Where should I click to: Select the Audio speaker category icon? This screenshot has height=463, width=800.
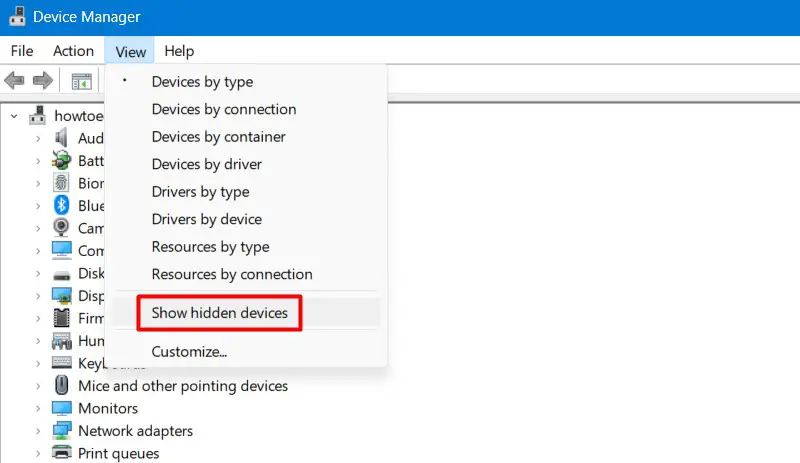62,138
